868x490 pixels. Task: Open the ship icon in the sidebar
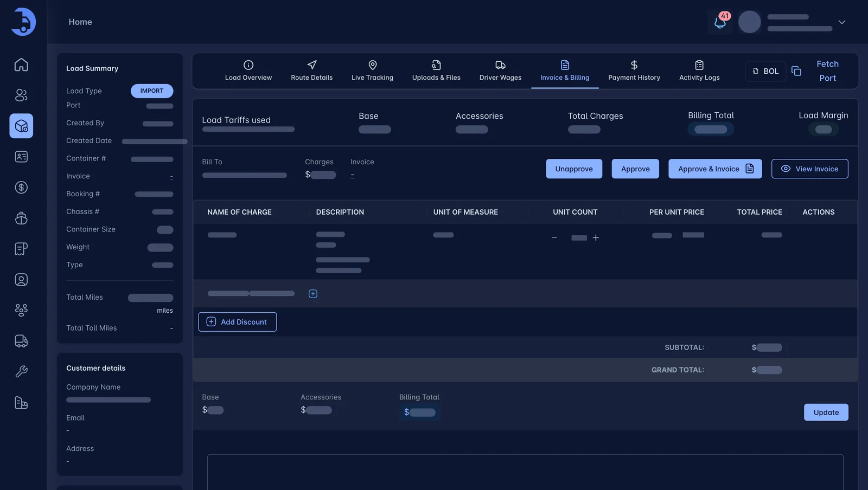pyautogui.click(x=21, y=218)
